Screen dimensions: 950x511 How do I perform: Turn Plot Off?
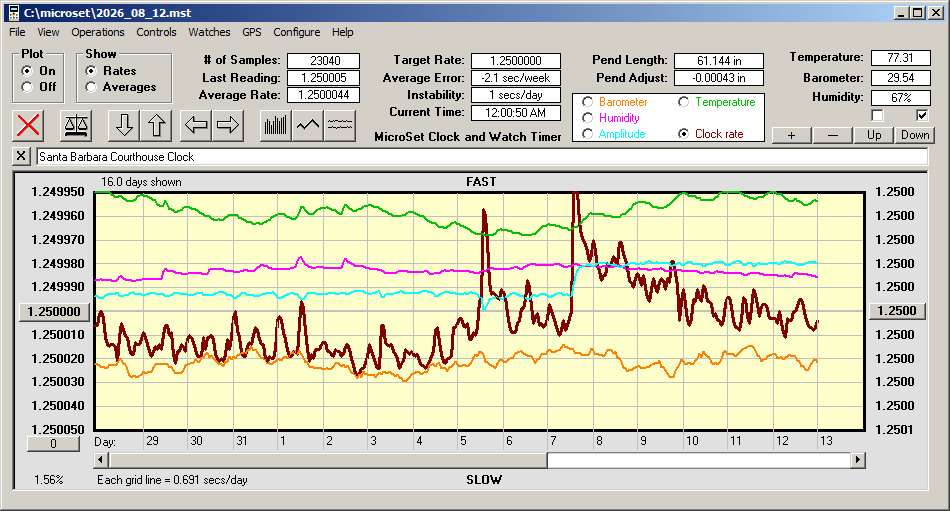[x=27, y=87]
